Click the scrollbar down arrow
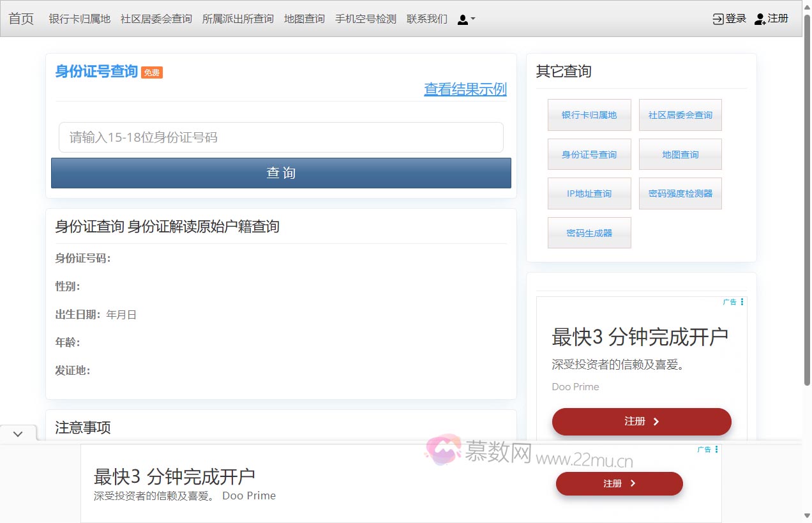The height and width of the screenshot is (523, 812). (x=806, y=516)
